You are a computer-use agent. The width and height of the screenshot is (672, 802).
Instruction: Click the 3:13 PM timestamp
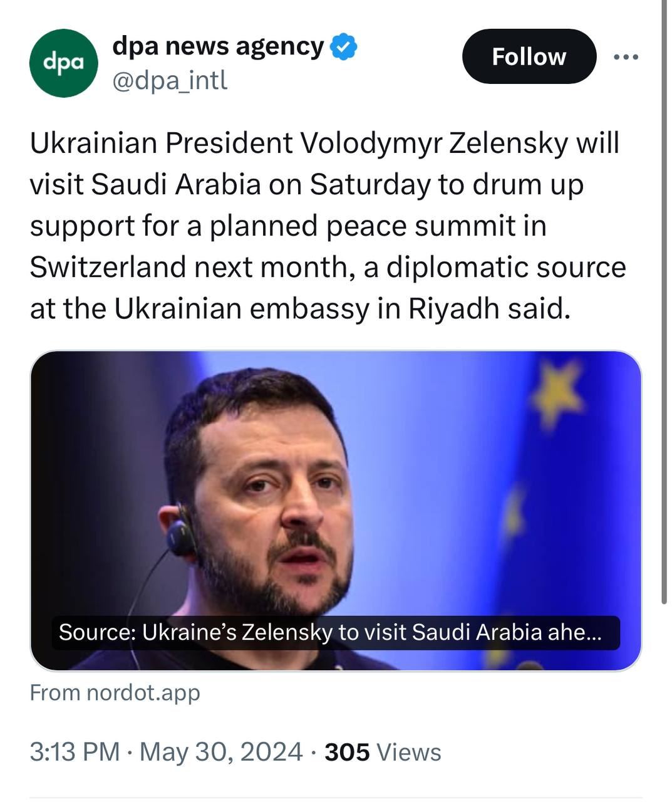[x=75, y=752]
